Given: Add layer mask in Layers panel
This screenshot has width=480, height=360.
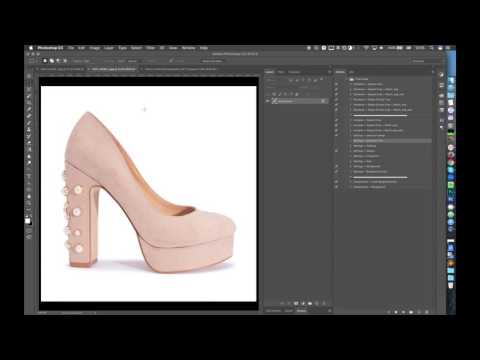Looking at the screenshot, I should [296, 303].
